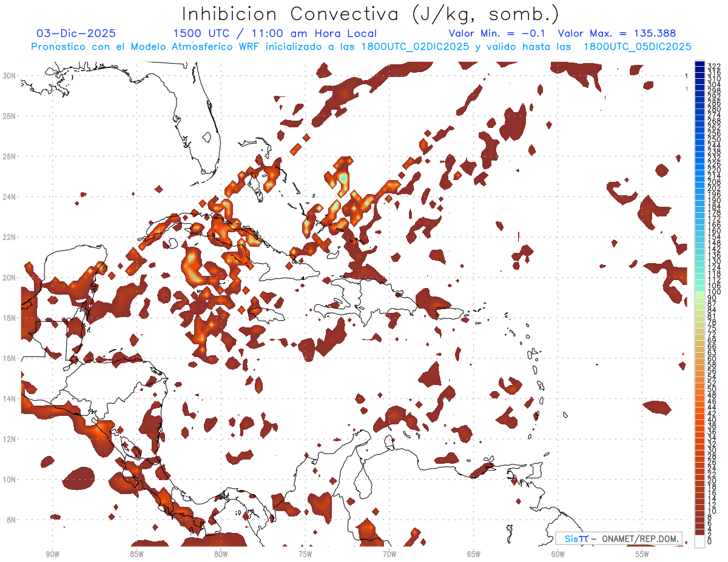Click the '10' colorbar value label
This screenshot has width=728, height=562.
coord(712,511)
